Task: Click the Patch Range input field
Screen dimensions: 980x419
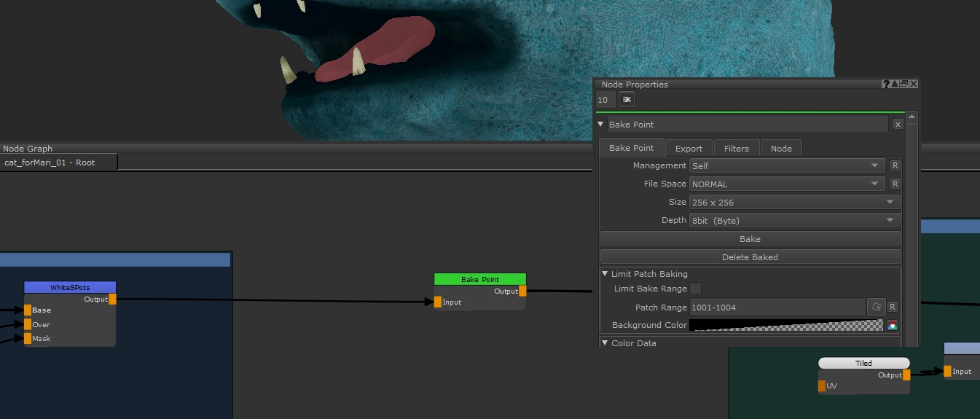Action: coord(777,307)
